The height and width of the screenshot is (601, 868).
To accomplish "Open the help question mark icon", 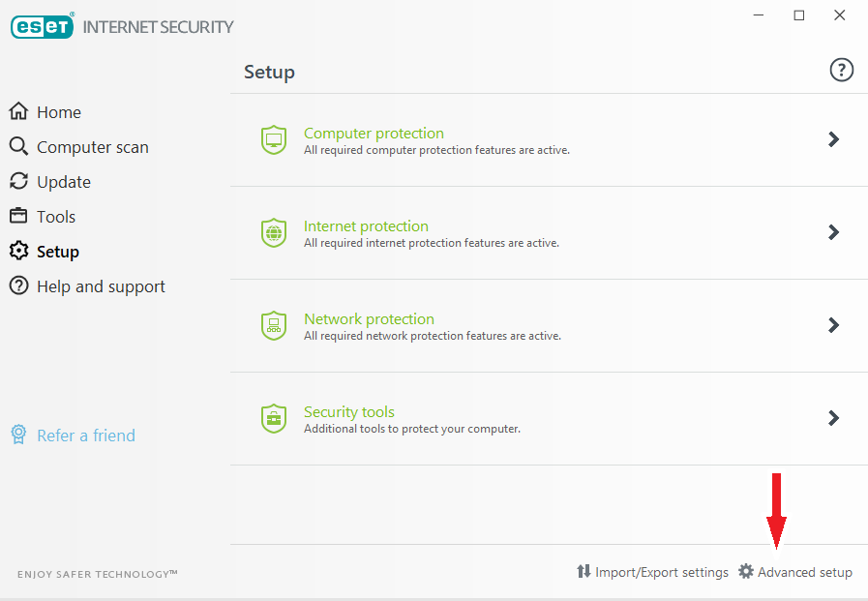I will tap(842, 70).
